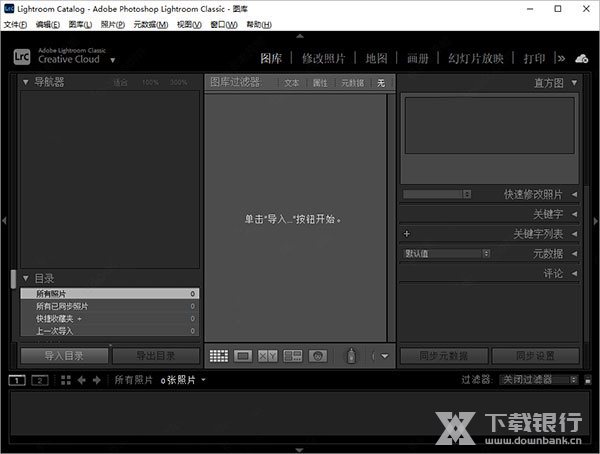Viewport: 600px width, 454px height.
Task: Open the toolbar content dropdown arrow
Action: [x=385, y=356]
